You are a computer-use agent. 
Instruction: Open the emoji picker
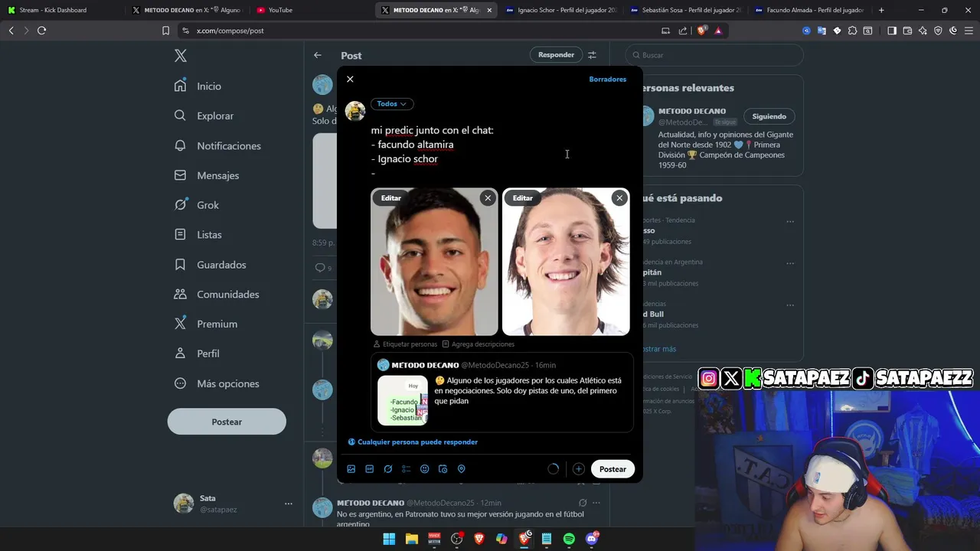425,469
